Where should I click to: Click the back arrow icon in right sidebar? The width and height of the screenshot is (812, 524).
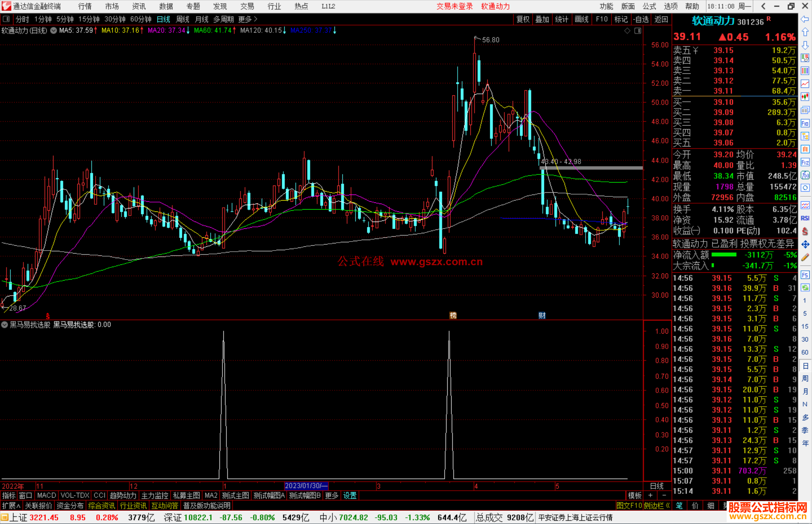(805, 19)
